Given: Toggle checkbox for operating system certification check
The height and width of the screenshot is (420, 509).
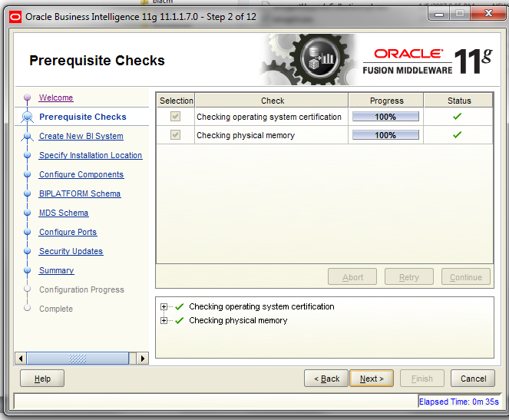Looking at the screenshot, I should click(175, 116).
